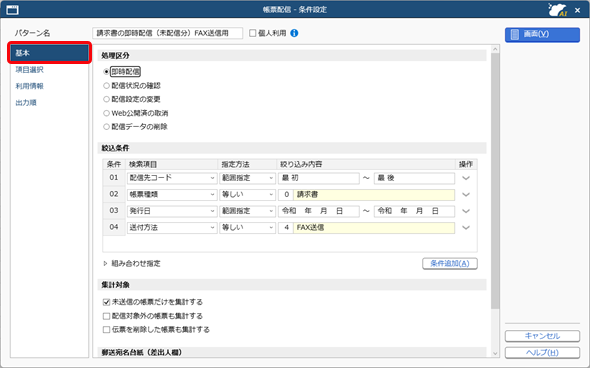Screen dimensions: 590x368
Task: Select the 配信データの削除 radio option
Action: click(x=106, y=127)
